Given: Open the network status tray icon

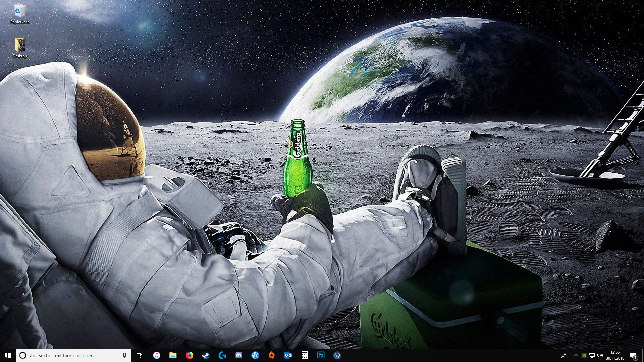Looking at the screenshot, I should (592, 355).
